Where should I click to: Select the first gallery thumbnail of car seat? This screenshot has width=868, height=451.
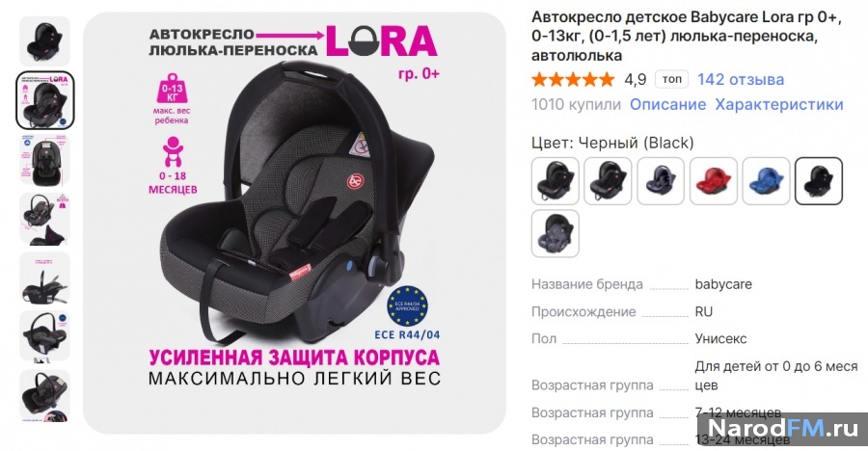[44, 41]
